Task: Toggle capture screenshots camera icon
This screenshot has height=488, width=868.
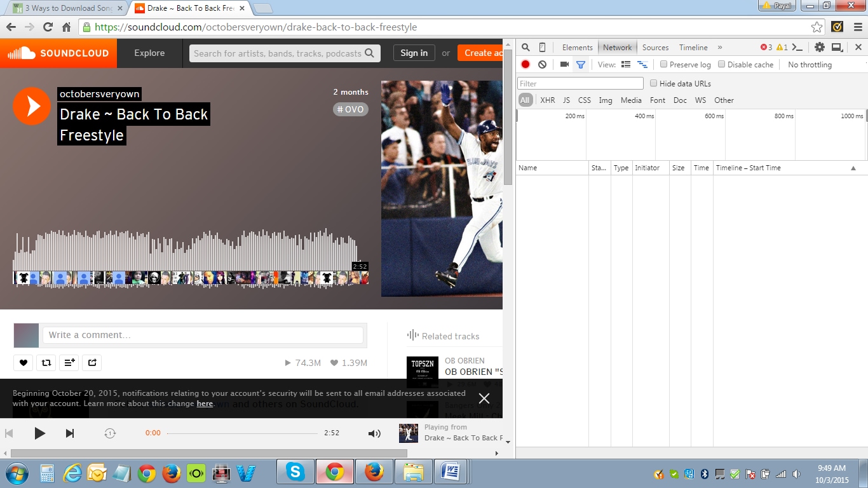Action: pyautogui.click(x=564, y=64)
